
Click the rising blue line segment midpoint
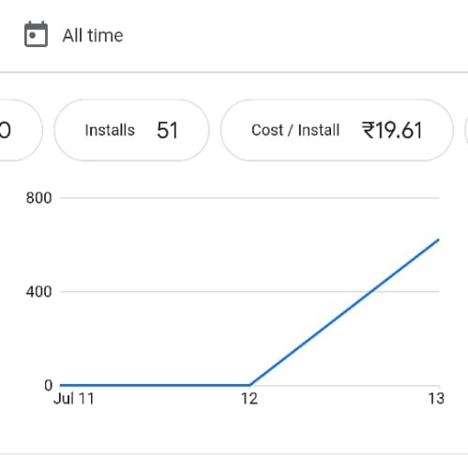point(344,313)
